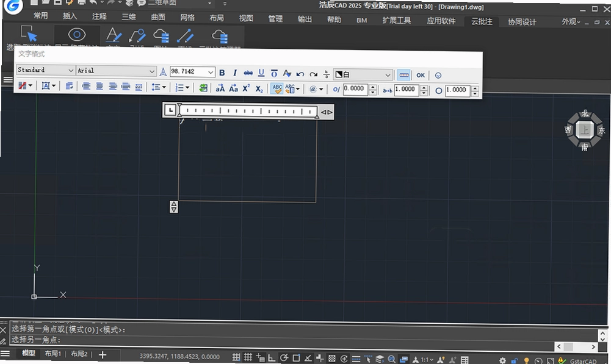Toggle underline formatting
This screenshot has width=611, height=364.
[261, 73]
